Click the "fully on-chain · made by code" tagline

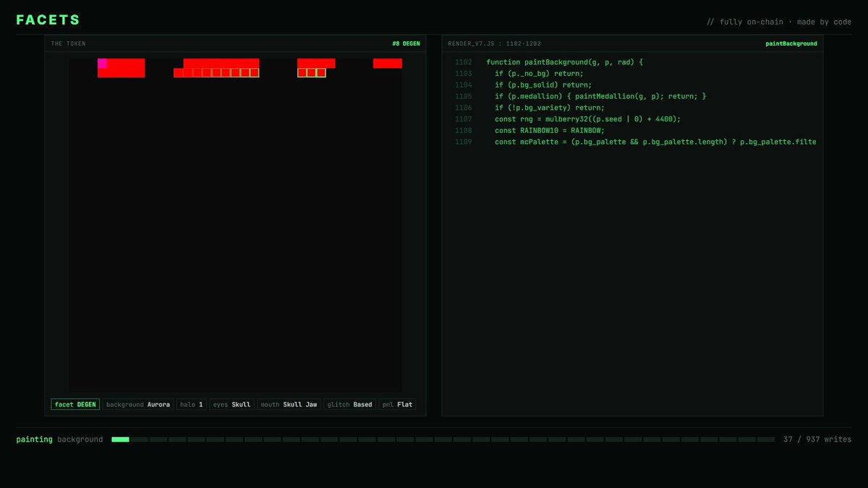coord(779,22)
